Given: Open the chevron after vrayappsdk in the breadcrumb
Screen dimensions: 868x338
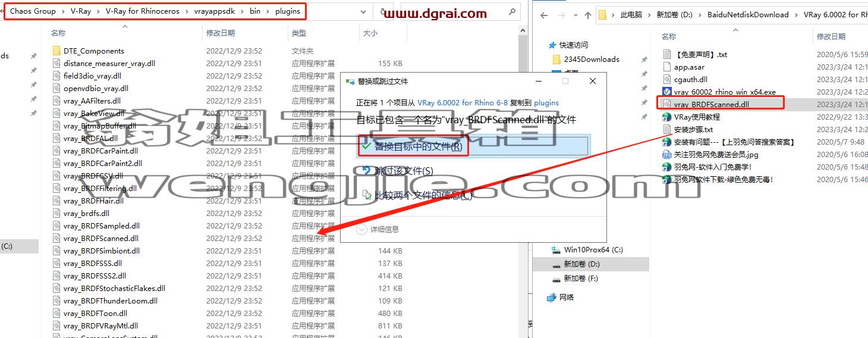Looking at the screenshot, I should (242, 11).
